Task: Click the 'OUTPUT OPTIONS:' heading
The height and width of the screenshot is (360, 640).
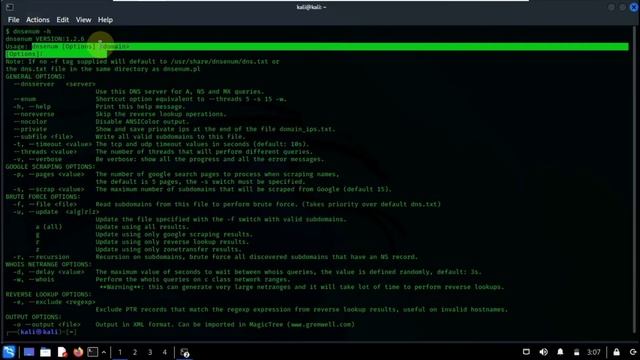Action: (33, 317)
